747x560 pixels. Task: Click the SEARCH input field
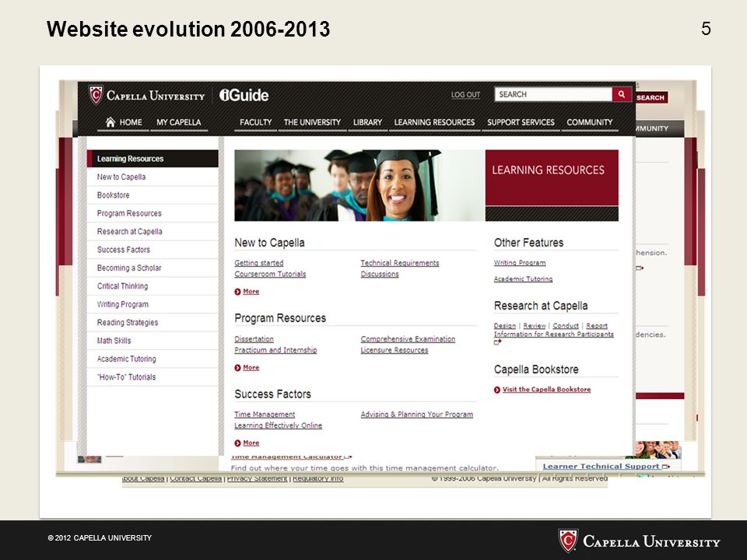tap(553, 94)
